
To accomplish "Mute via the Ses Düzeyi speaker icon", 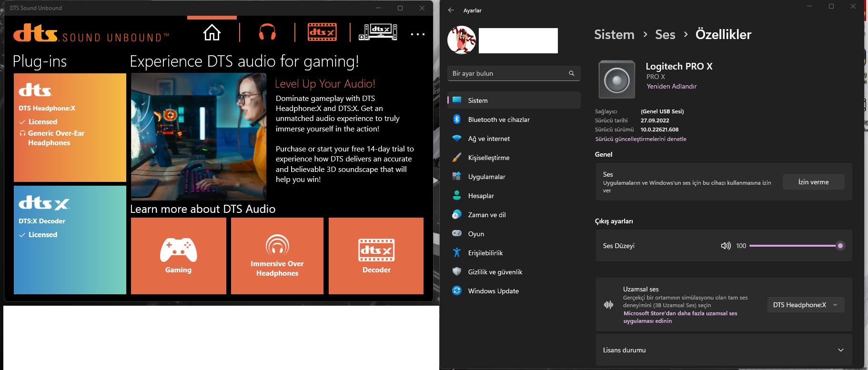I will pyautogui.click(x=726, y=246).
